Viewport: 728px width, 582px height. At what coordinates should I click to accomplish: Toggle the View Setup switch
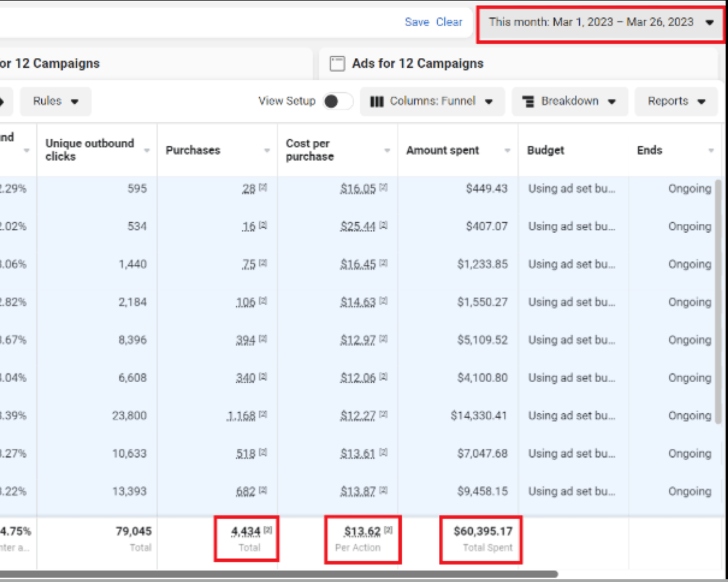pos(338,101)
